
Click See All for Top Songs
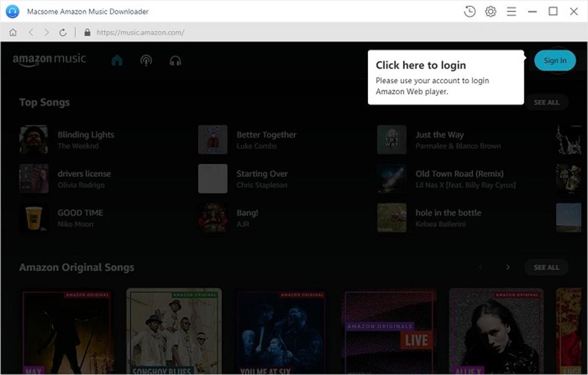click(x=546, y=102)
